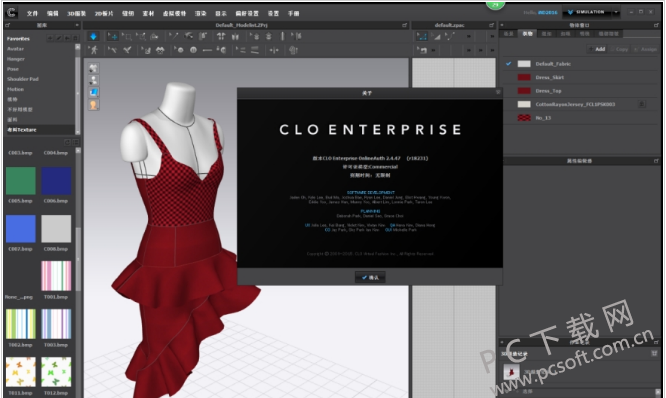Toggle the orange avatar head display icon

pos(93,104)
